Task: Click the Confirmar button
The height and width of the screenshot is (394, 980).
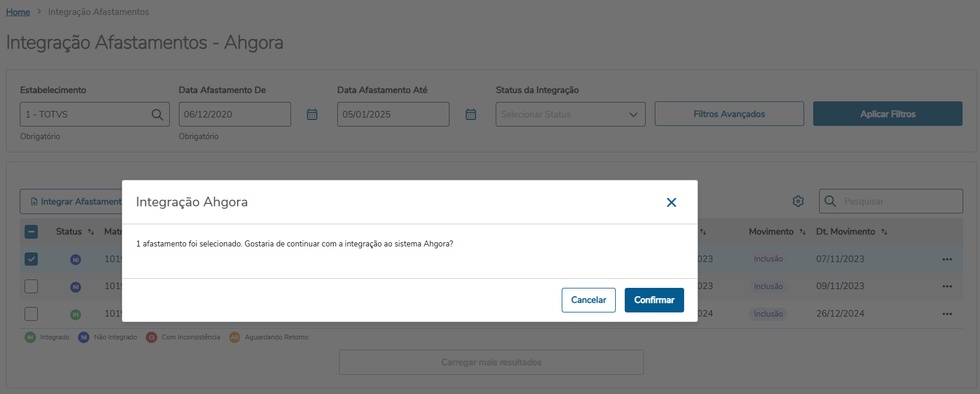Action: point(654,300)
